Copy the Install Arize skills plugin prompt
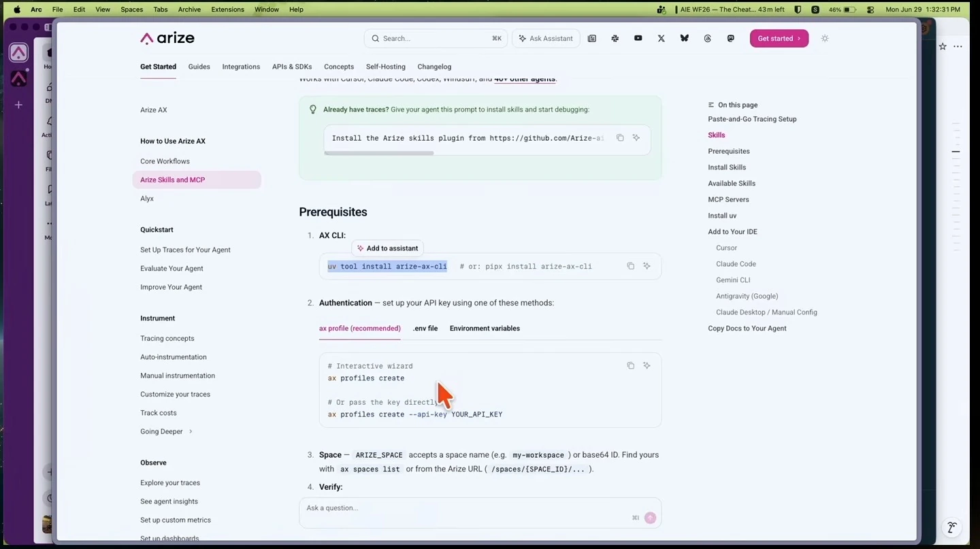980x549 pixels. pyautogui.click(x=620, y=137)
